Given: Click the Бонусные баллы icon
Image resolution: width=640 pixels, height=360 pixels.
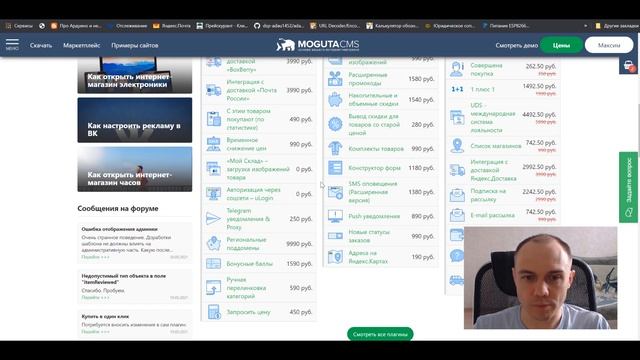Looking at the screenshot, I should 213,264.
